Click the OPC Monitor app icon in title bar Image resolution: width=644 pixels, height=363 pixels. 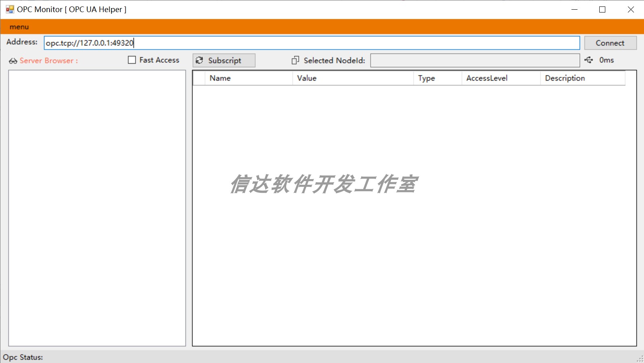(10, 9)
